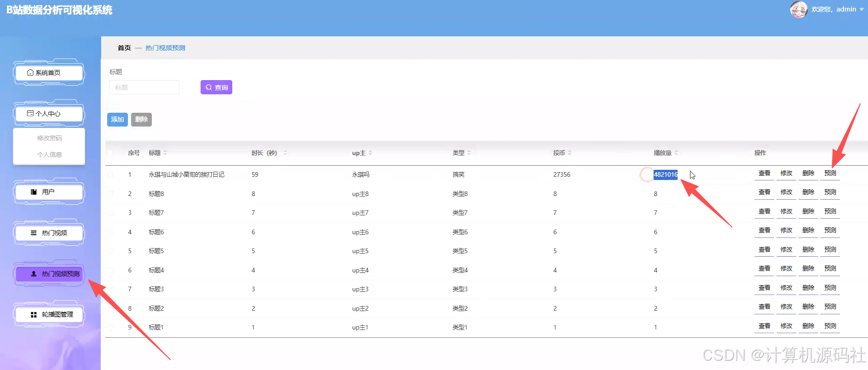The image size is (868, 370).
Task: Click 预测 for row 标题1
Action: [830, 326]
